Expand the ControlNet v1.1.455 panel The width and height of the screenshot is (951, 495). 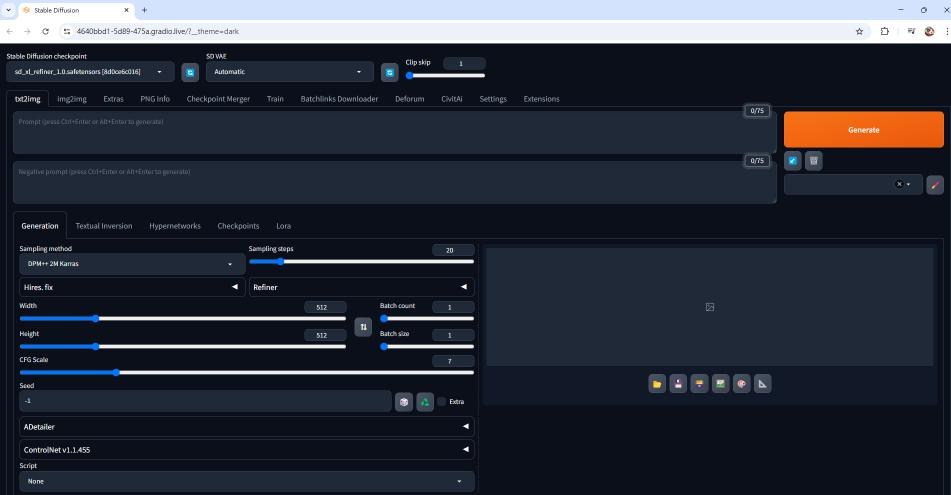[246, 450]
